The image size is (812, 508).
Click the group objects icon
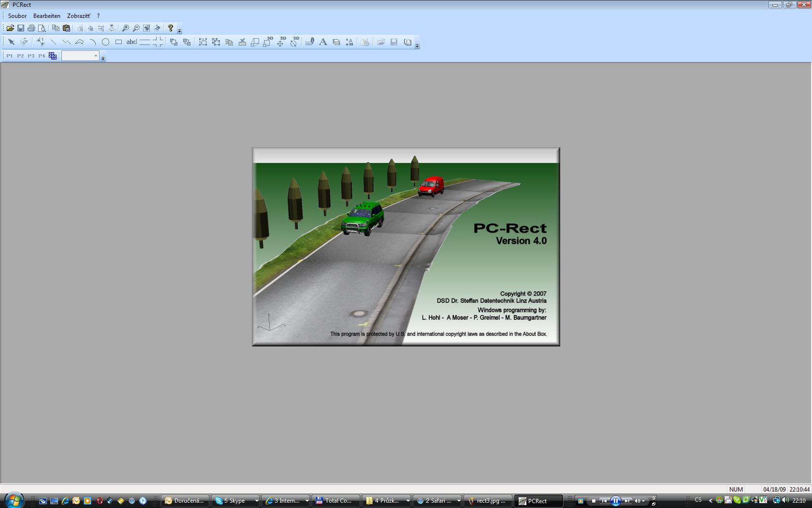pyautogui.click(x=203, y=42)
